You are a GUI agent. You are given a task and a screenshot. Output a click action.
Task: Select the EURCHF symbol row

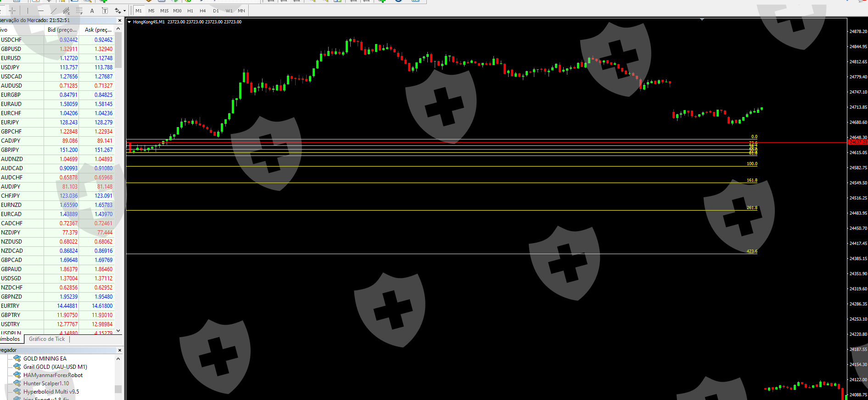pyautogui.click(x=57, y=113)
